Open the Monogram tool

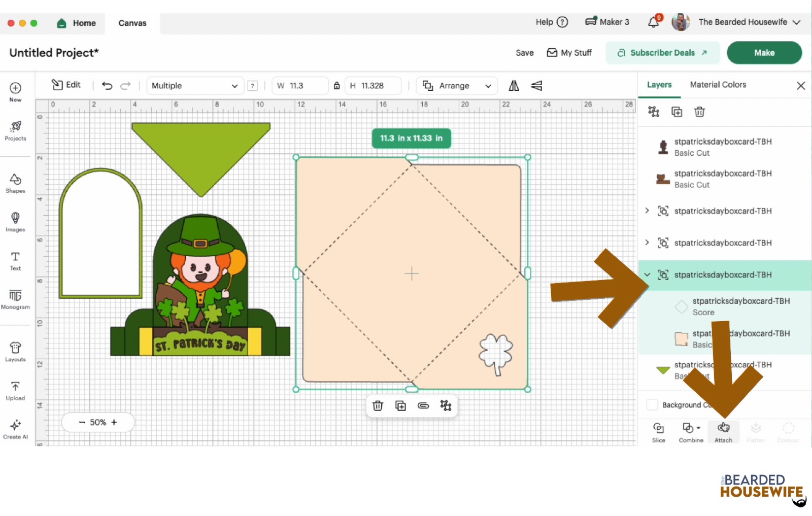(x=15, y=299)
